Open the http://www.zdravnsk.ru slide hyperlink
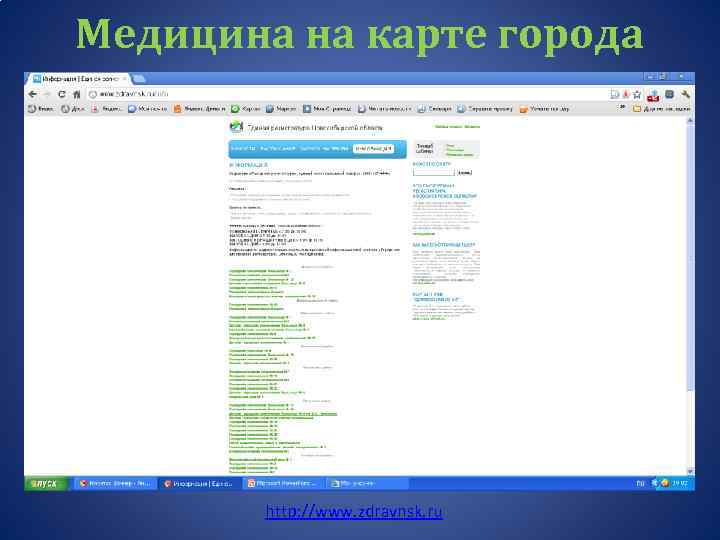 tap(354, 511)
